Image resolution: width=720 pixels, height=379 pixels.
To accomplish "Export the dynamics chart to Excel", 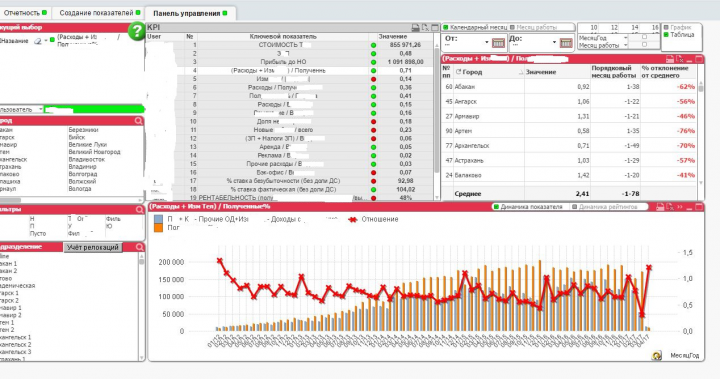I will pyautogui.click(x=670, y=207).
